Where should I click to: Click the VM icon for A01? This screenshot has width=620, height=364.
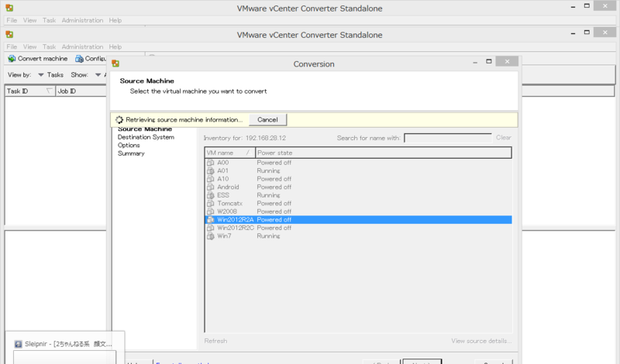tap(210, 170)
